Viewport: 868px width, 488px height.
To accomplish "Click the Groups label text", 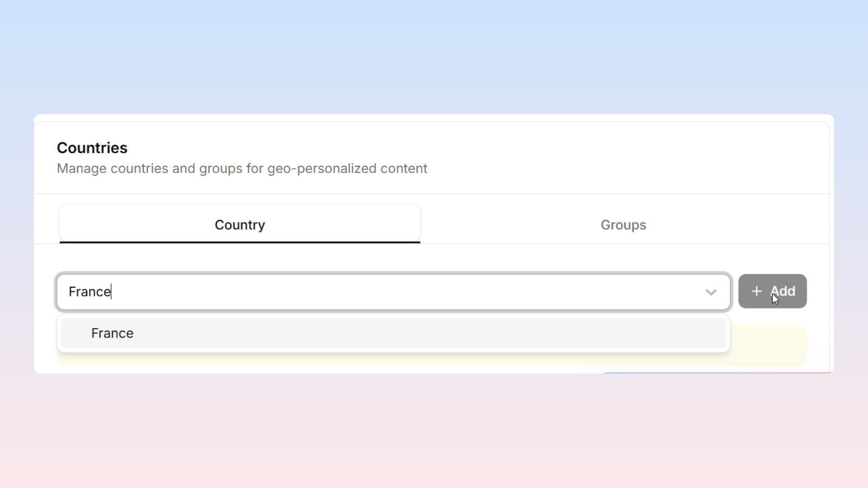I will pos(623,225).
